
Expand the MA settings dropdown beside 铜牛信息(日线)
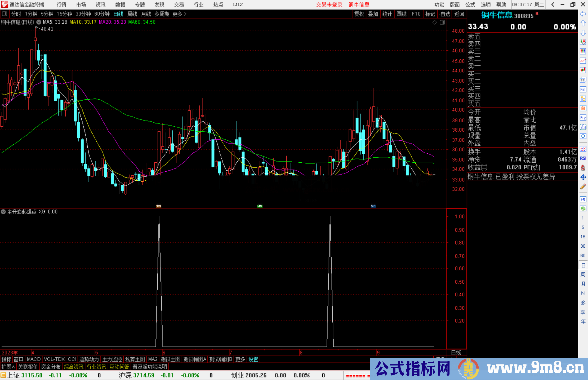(39, 22)
